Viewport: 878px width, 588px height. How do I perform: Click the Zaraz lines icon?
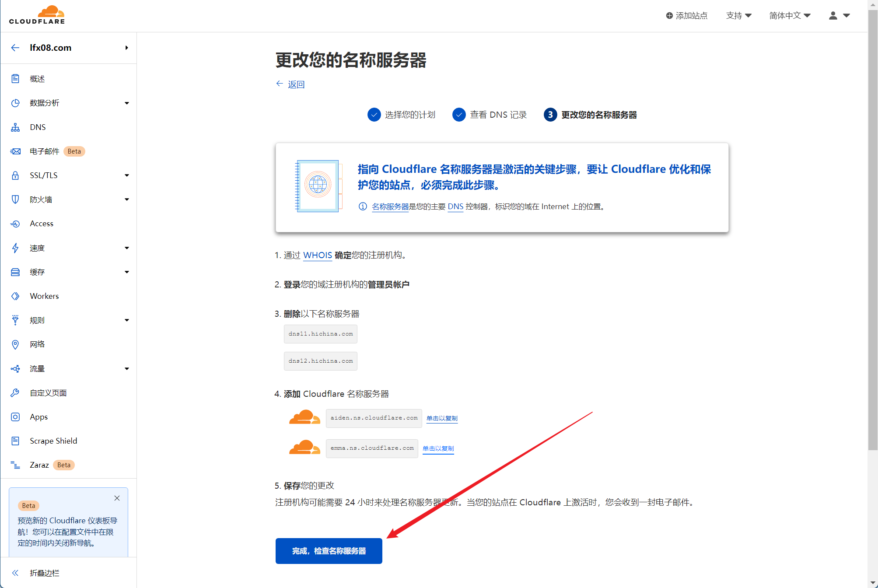click(15, 465)
